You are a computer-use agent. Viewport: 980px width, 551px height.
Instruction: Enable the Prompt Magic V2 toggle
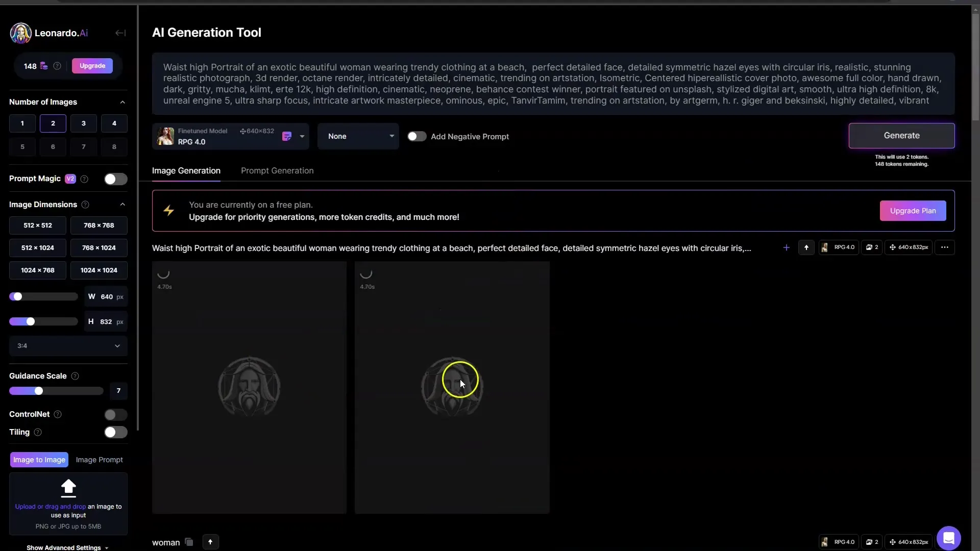click(115, 179)
